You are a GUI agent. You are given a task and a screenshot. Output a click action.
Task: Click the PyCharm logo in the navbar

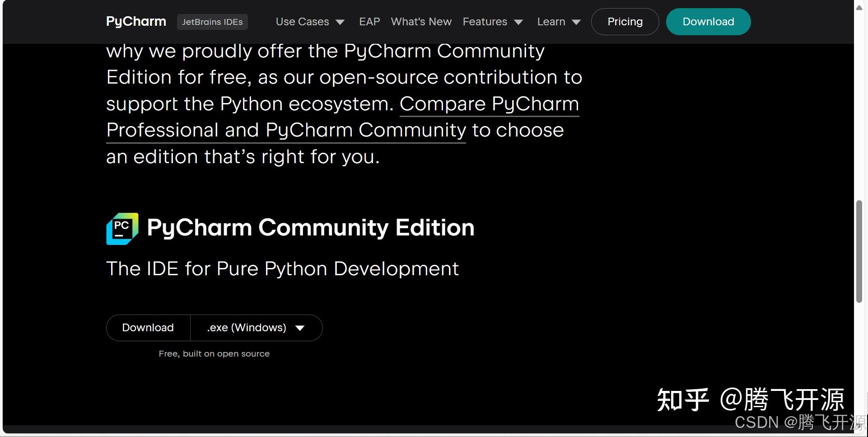[136, 22]
